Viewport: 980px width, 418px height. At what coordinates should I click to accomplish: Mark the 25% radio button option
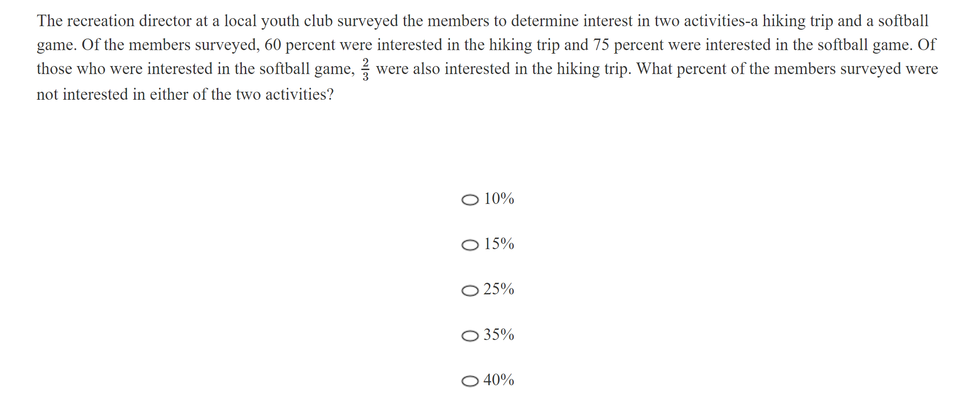470,291
